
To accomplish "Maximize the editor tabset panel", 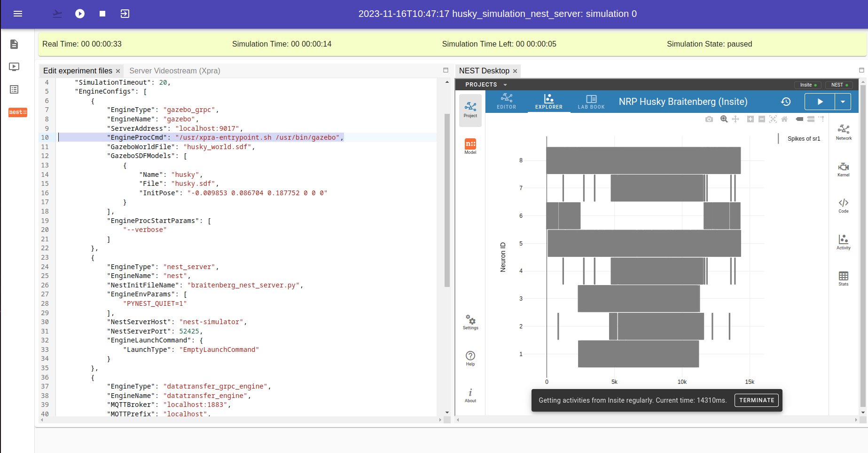I will (446, 70).
